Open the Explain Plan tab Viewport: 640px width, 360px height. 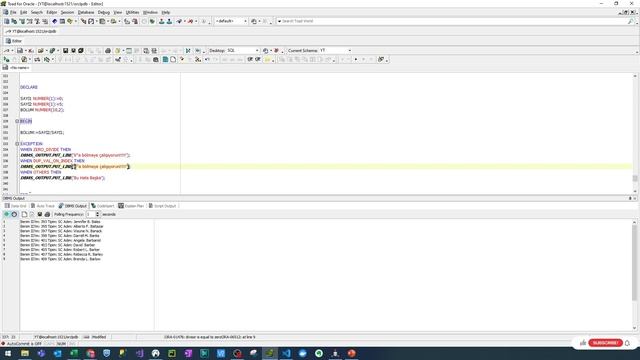tap(131, 206)
